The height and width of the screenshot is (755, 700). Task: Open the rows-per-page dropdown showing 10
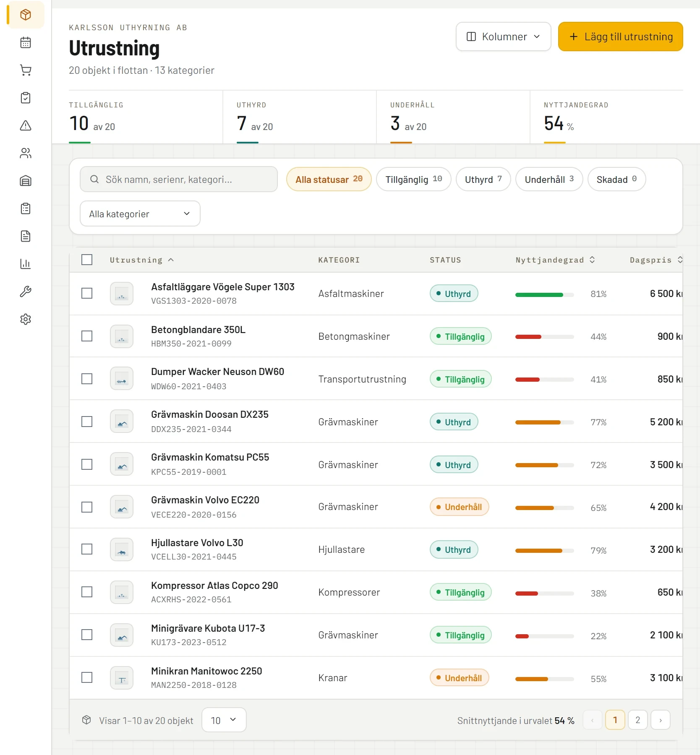pos(224,721)
